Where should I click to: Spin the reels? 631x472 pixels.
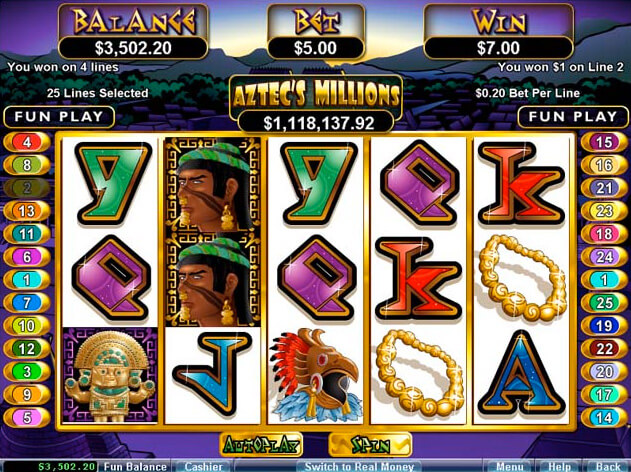[x=370, y=445]
